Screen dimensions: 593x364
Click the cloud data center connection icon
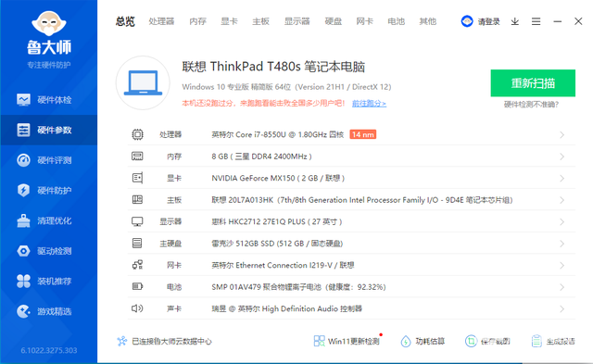click(x=121, y=342)
